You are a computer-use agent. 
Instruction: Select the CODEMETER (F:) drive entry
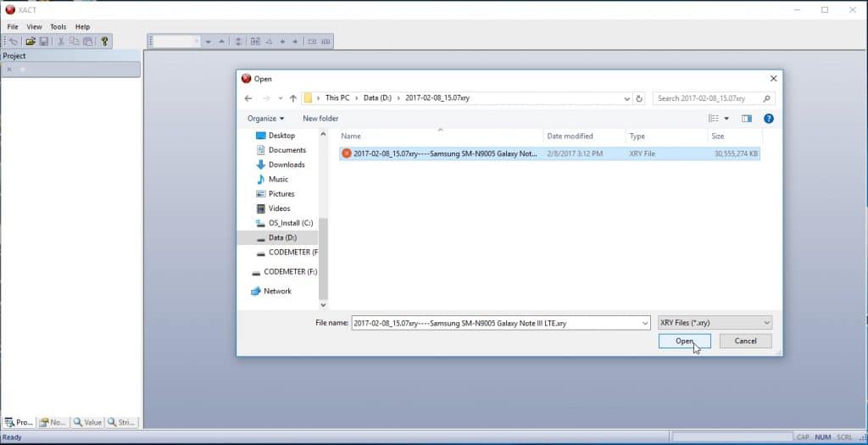coord(285,272)
